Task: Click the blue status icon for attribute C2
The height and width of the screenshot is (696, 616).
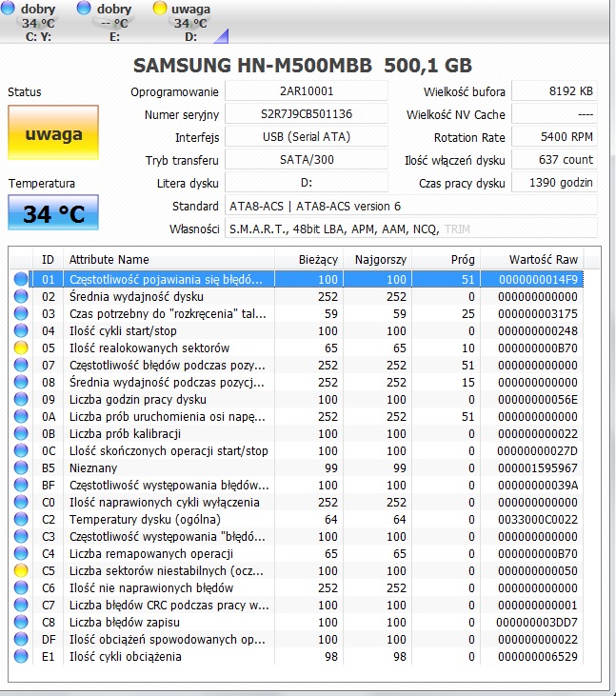Action: coord(21,519)
